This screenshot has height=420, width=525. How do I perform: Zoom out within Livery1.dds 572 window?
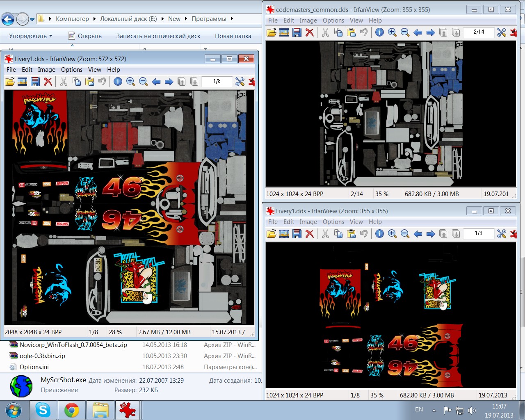(143, 82)
